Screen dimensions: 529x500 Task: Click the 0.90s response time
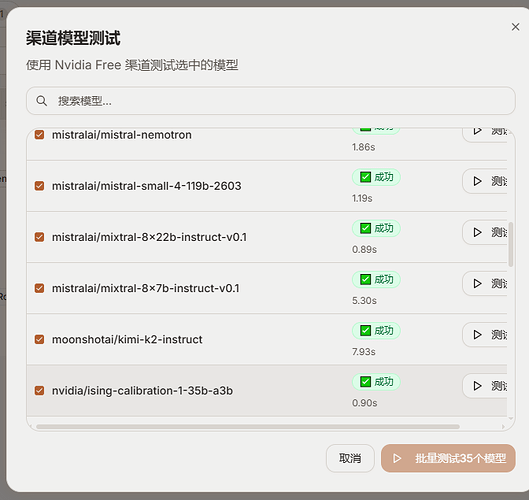pos(365,403)
